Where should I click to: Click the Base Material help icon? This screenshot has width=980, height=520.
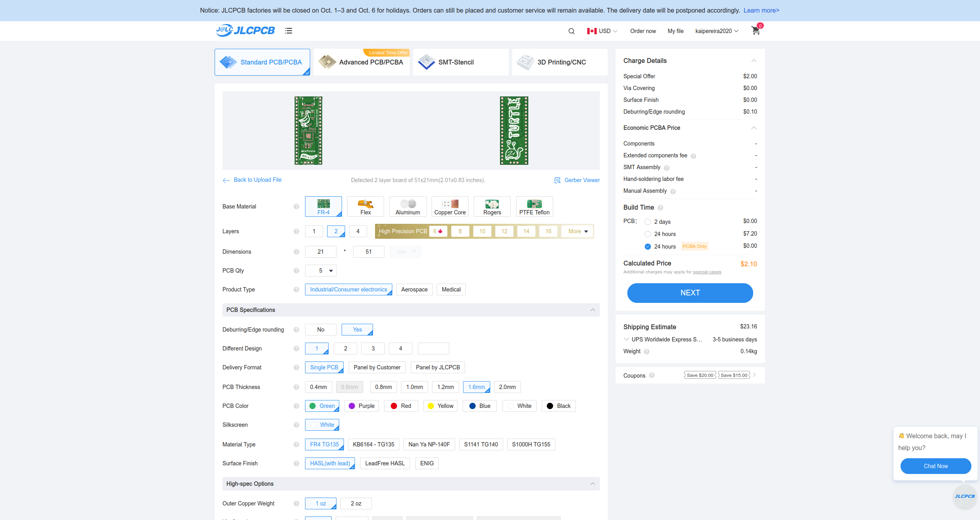296,207
